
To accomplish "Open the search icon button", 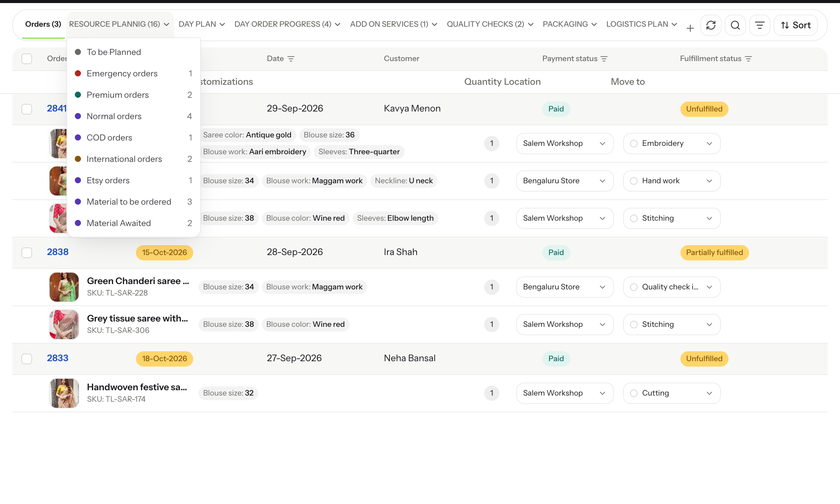I will tap(735, 25).
